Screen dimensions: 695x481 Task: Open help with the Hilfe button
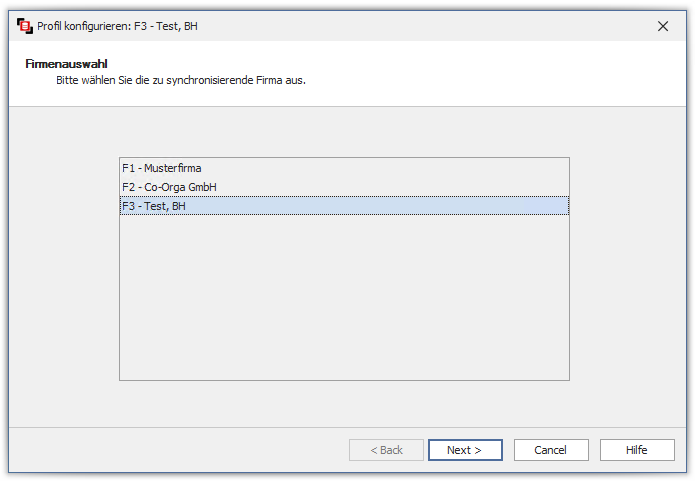coord(637,450)
